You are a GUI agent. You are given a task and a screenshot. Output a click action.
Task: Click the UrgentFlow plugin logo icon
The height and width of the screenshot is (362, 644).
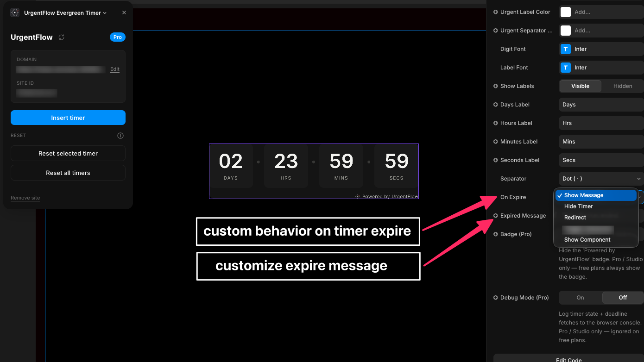(15, 12)
